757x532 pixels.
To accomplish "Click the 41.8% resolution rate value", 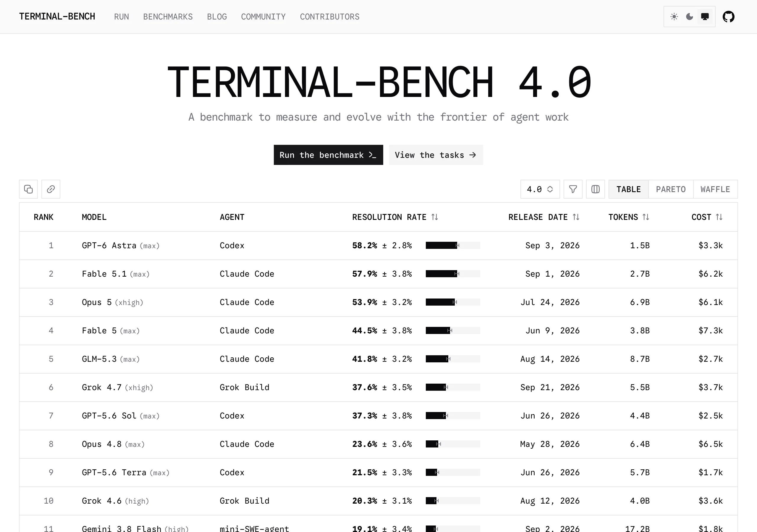I will pos(365,359).
